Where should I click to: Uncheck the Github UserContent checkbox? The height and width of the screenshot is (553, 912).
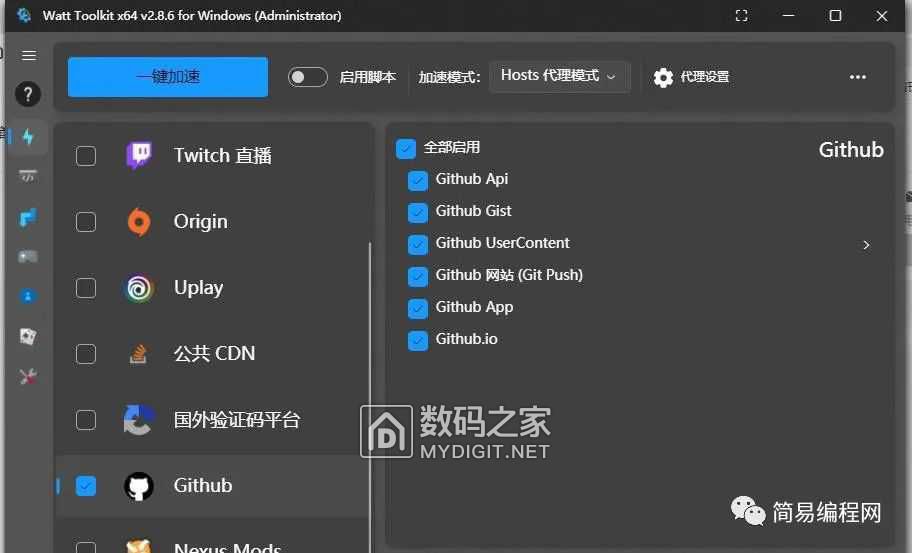418,245
